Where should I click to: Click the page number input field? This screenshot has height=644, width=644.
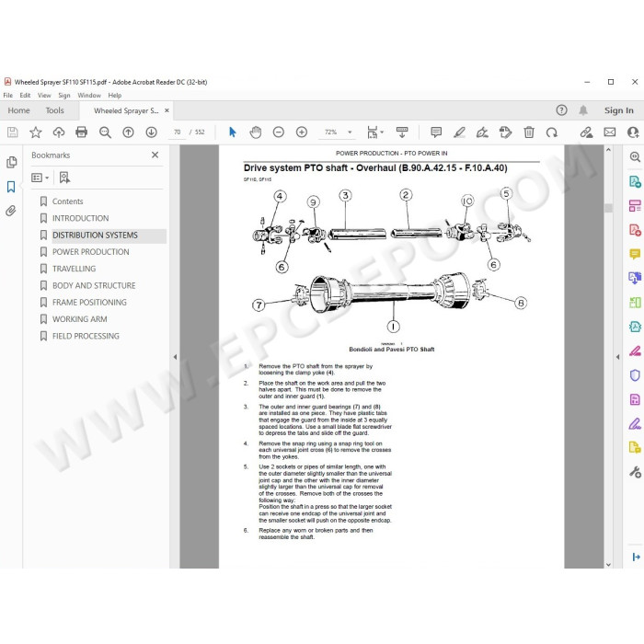pos(177,132)
